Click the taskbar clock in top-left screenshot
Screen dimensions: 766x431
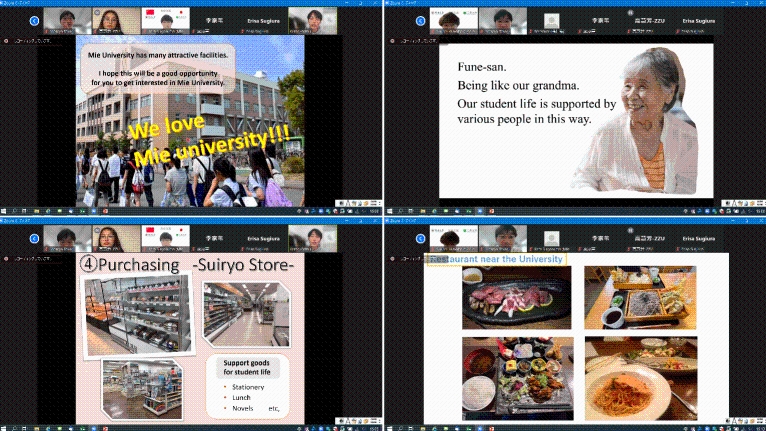[x=374, y=211]
